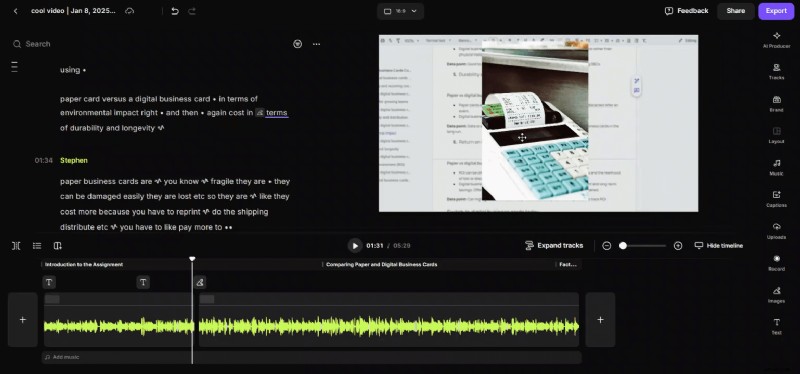800x374 pixels.
Task: Click the list view icon in timeline toolbar
Action: click(37, 246)
